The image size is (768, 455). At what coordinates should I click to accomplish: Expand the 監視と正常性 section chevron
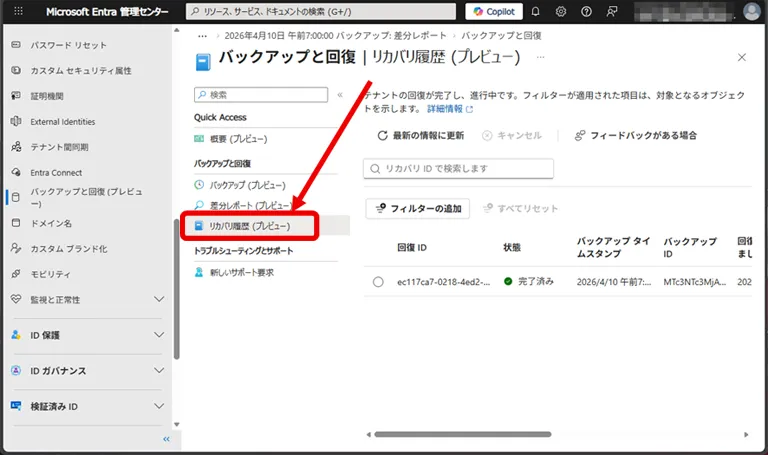(159, 299)
